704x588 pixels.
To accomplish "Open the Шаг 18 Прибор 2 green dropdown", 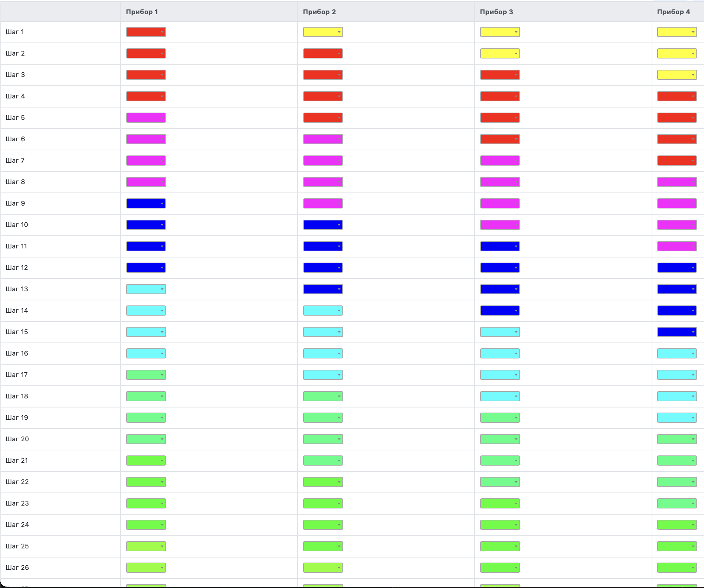I will [x=323, y=396].
